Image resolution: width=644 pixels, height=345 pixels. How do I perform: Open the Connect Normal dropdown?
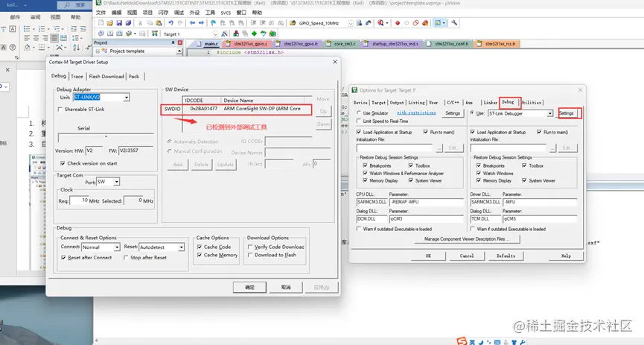pos(117,247)
